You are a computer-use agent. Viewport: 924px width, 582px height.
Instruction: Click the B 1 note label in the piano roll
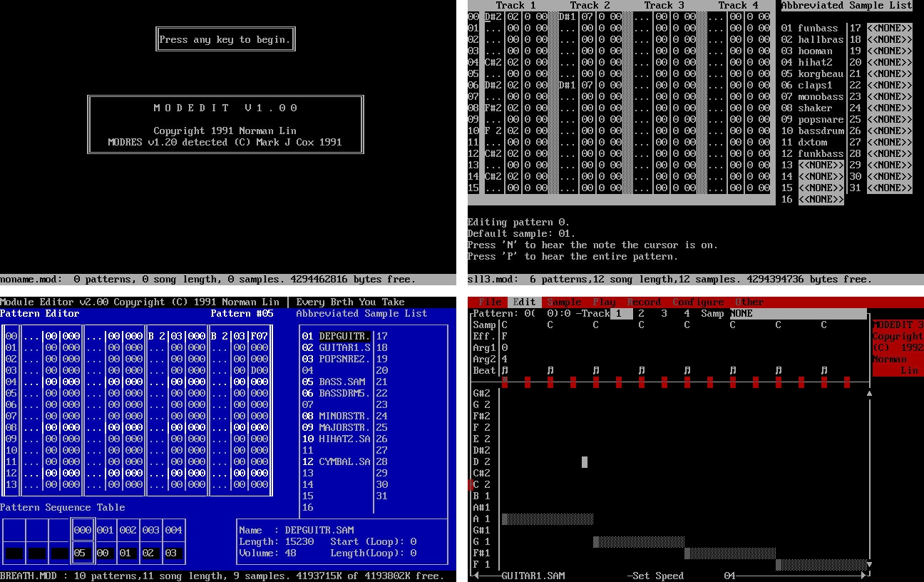coord(482,496)
